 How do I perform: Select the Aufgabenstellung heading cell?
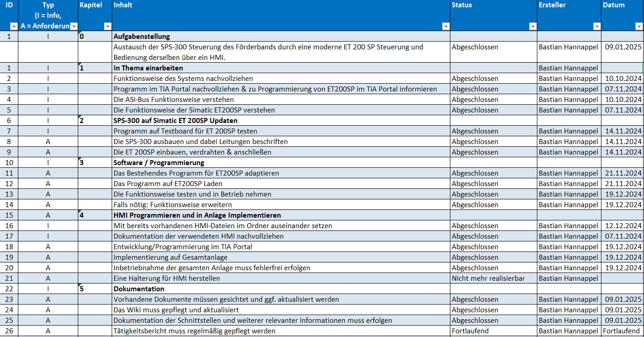coord(141,37)
